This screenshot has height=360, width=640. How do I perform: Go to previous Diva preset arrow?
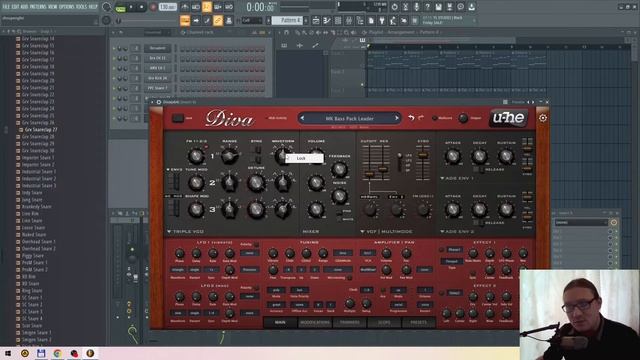(302, 118)
